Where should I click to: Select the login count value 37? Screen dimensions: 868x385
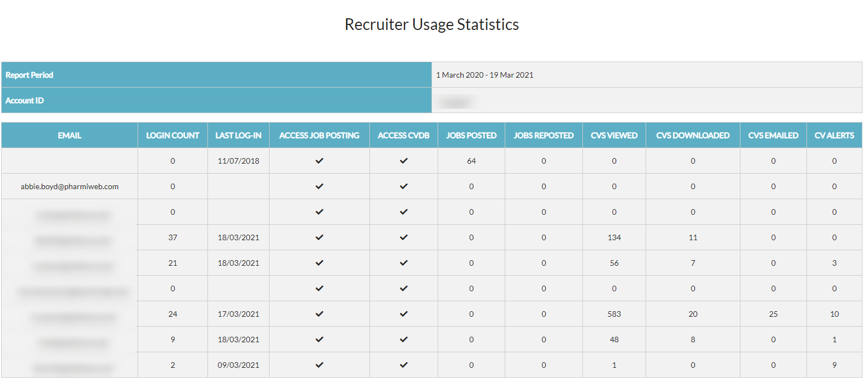172,237
